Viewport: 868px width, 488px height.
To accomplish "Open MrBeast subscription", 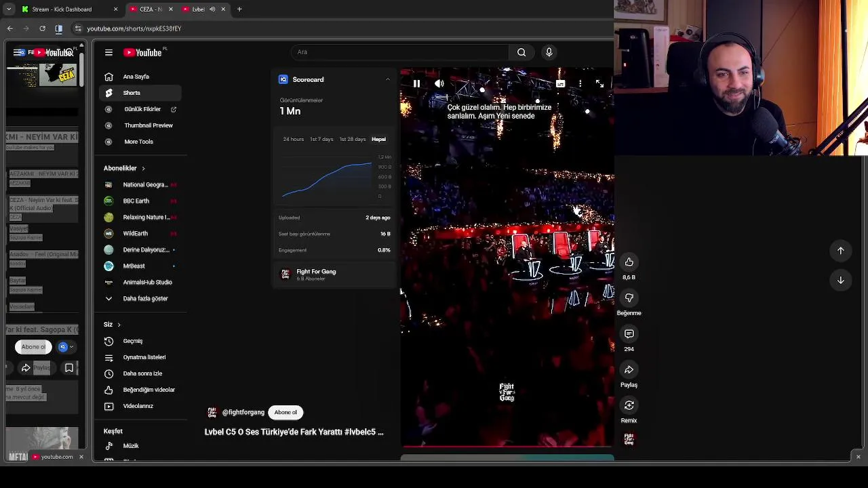I will pos(140,266).
